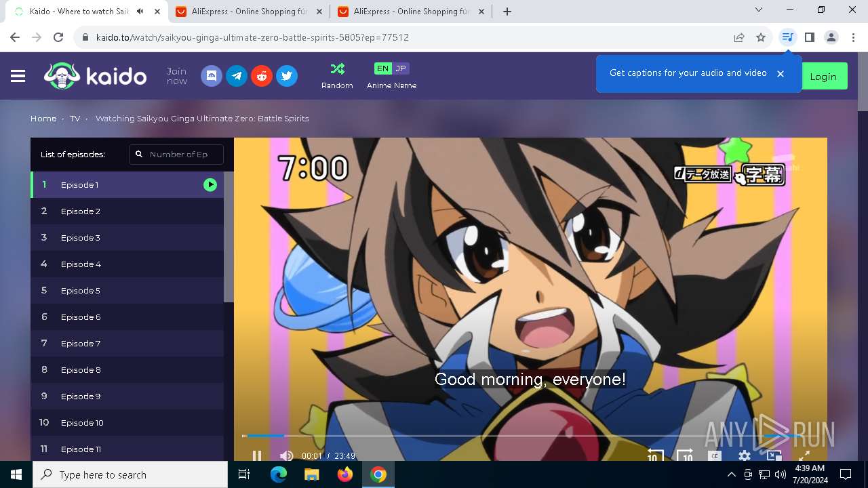Click the Kaido tab audio speaker icon
This screenshot has height=488, width=868.
point(140,12)
